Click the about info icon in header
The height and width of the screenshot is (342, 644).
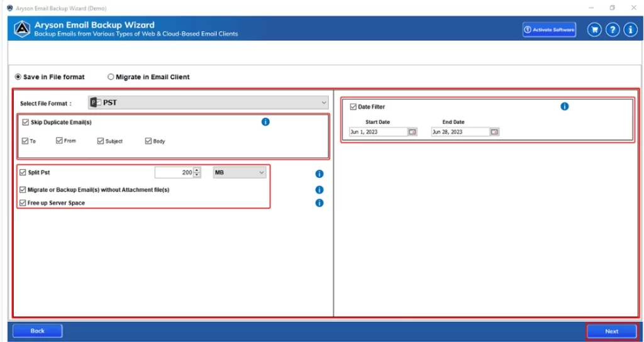pyautogui.click(x=630, y=30)
